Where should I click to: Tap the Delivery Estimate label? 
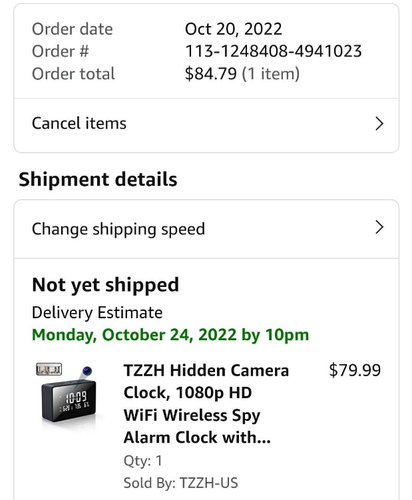tap(97, 313)
